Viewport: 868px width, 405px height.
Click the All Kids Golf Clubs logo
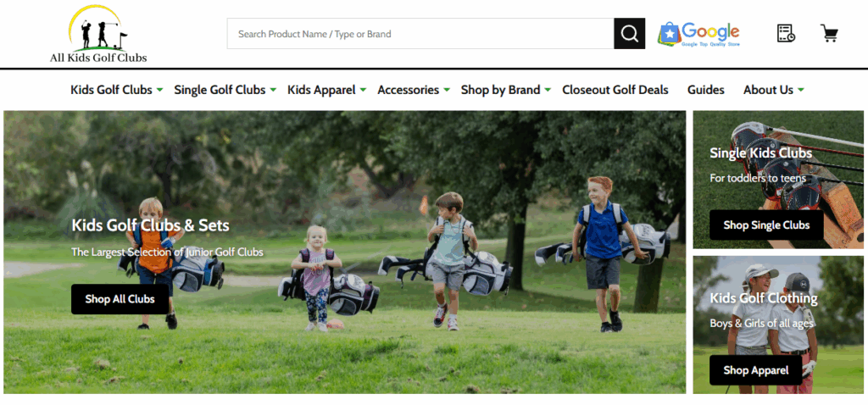click(x=98, y=34)
